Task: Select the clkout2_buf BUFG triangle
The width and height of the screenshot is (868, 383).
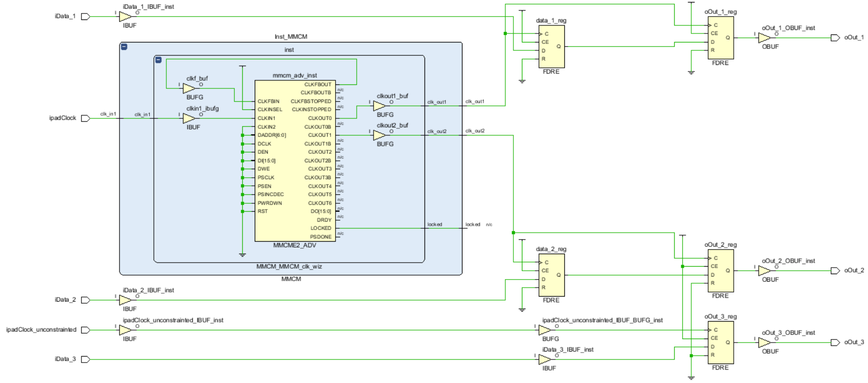Action: pyautogui.click(x=379, y=135)
